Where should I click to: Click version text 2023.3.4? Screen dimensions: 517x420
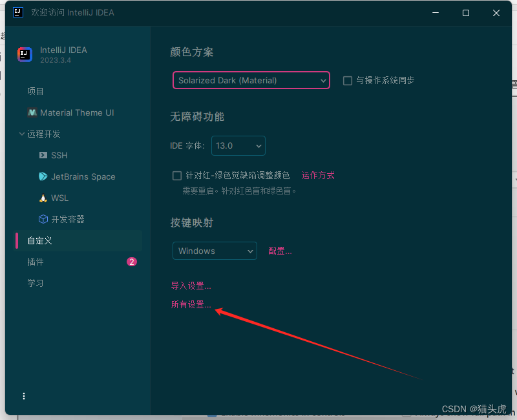(56, 60)
